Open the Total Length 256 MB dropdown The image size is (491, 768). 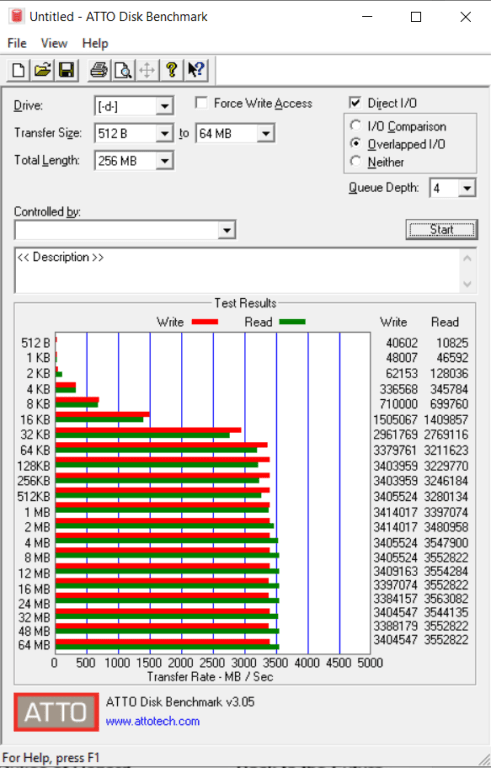[165, 161]
